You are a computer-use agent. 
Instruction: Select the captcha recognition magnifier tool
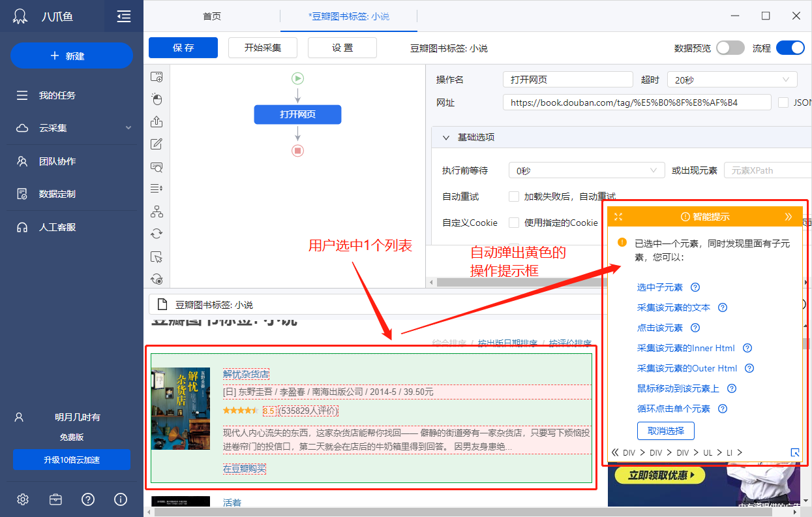tap(157, 166)
